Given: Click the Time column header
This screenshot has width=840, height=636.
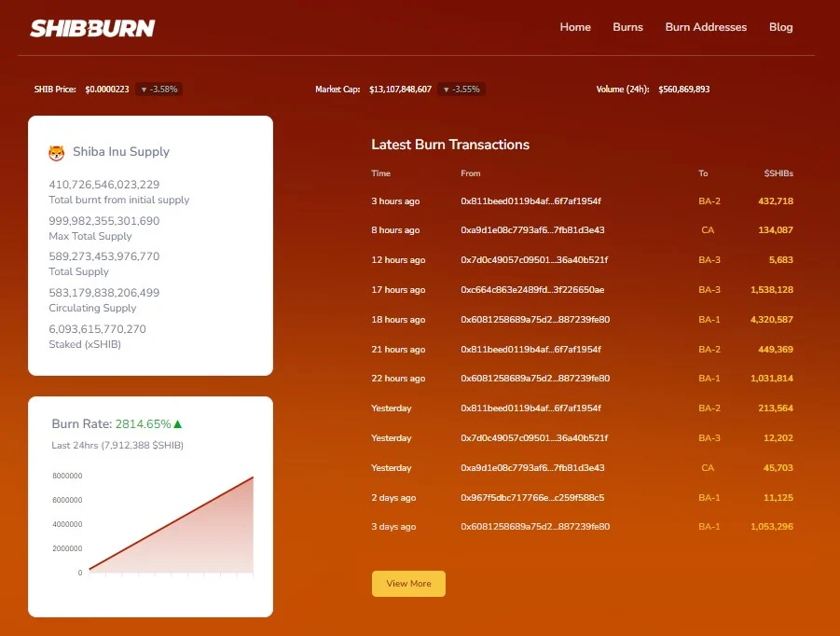Looking at the screenshot, I should [x=380, y=173].
